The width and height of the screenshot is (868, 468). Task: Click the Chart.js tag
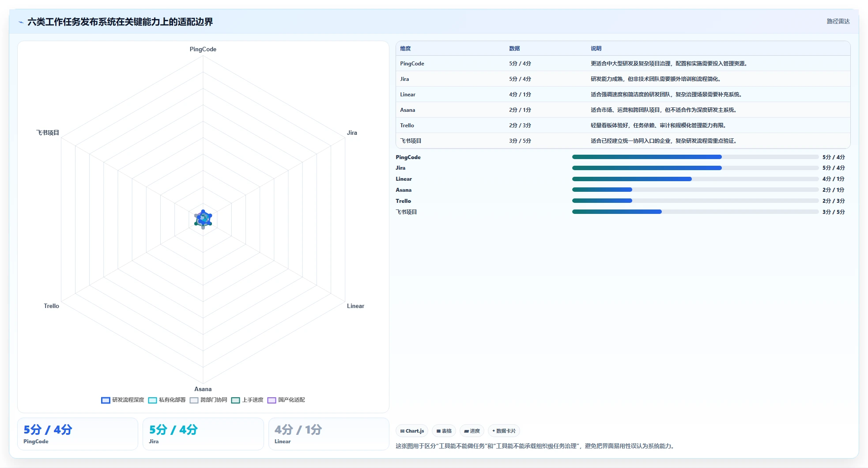tap(412, 431)
